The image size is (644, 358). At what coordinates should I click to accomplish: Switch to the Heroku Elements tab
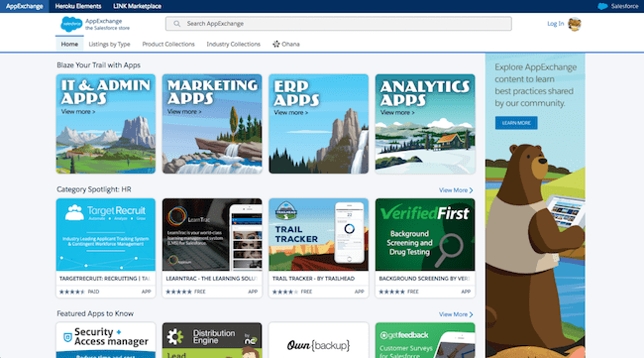78,6
